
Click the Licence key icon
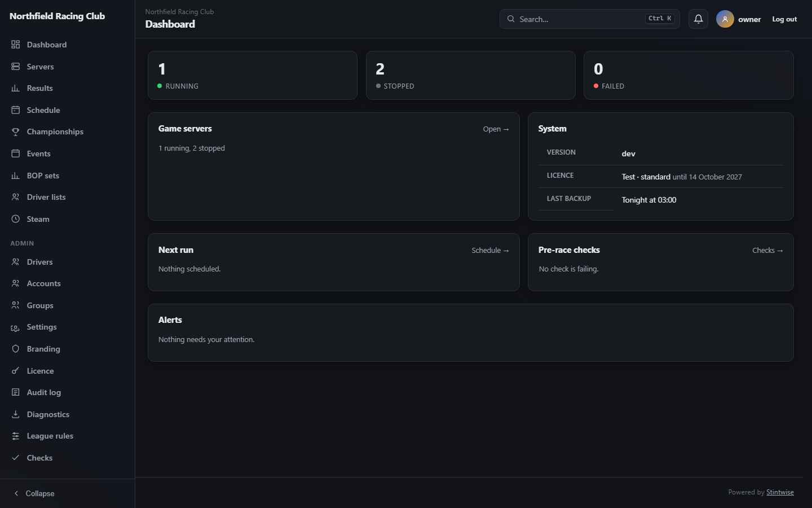tap(16, 371)
